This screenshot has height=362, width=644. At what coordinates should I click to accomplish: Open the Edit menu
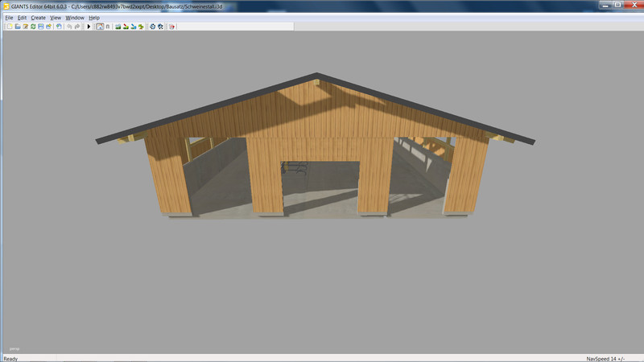coord(22,17)
